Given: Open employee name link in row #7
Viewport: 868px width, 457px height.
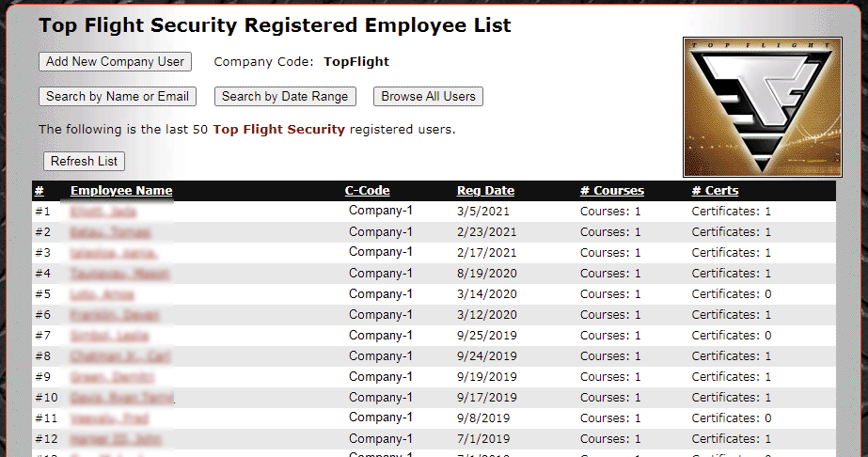Looking at the screenshot, I should 109,336.
